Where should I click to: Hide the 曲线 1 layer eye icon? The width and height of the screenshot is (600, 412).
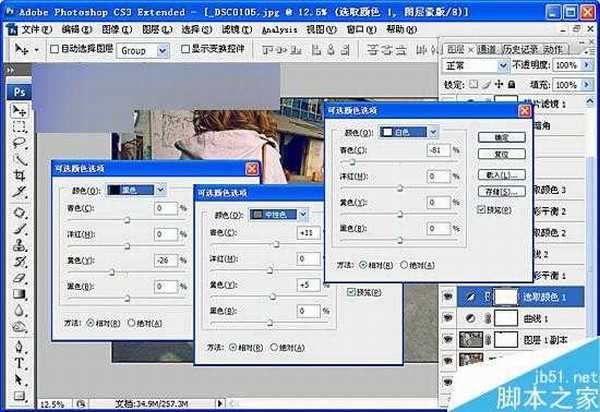[x=446, y=318]
